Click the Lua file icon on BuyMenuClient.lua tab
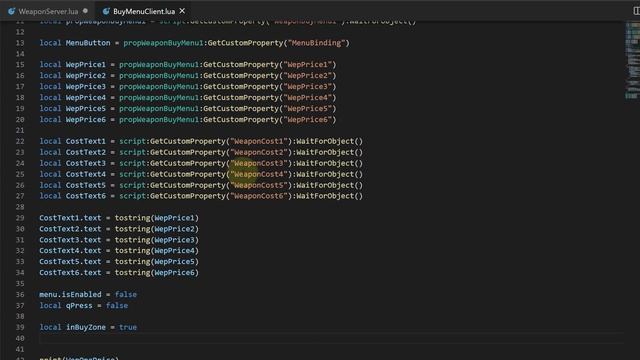 tap(107, 11)
